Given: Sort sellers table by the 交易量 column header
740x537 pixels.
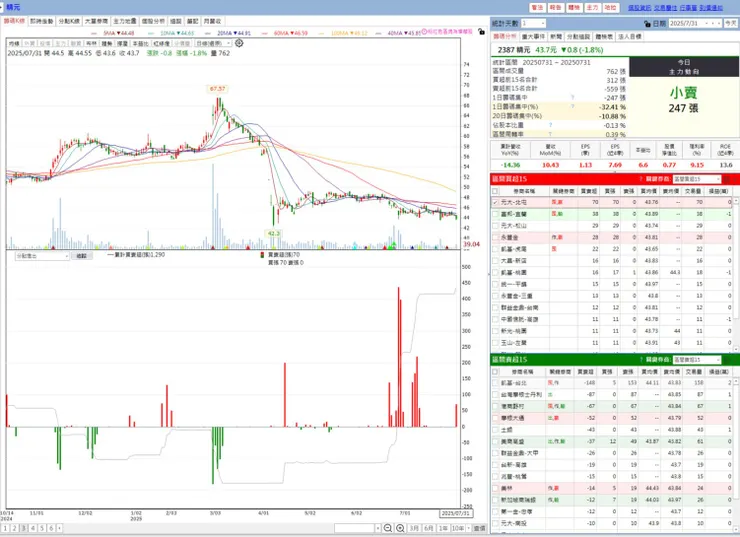Looking at the screenshot, I should point(693,372).
